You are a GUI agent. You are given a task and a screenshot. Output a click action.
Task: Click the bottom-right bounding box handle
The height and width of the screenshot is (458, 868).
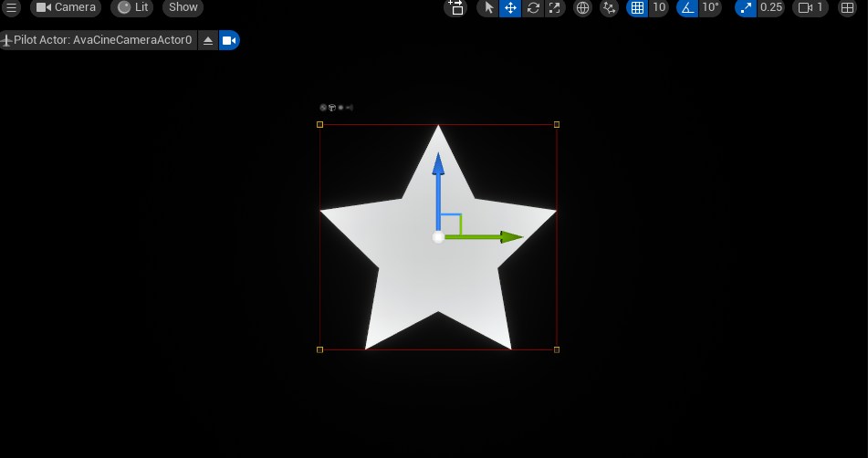click(x=557, y=349)
